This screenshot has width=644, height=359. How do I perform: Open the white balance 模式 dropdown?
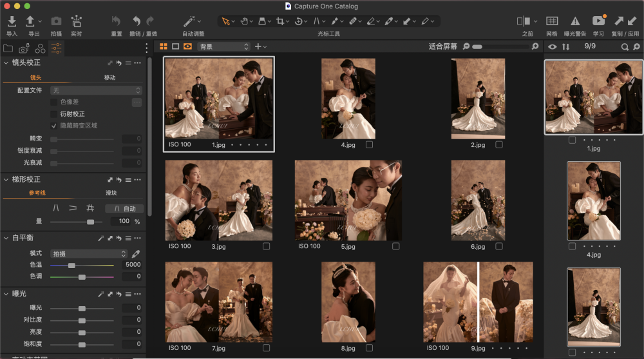point(89,254)
